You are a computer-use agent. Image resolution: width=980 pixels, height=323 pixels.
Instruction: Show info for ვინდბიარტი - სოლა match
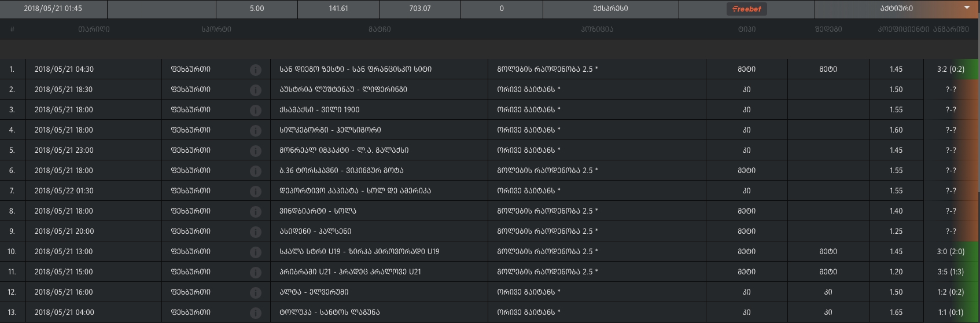coord(255,211)
